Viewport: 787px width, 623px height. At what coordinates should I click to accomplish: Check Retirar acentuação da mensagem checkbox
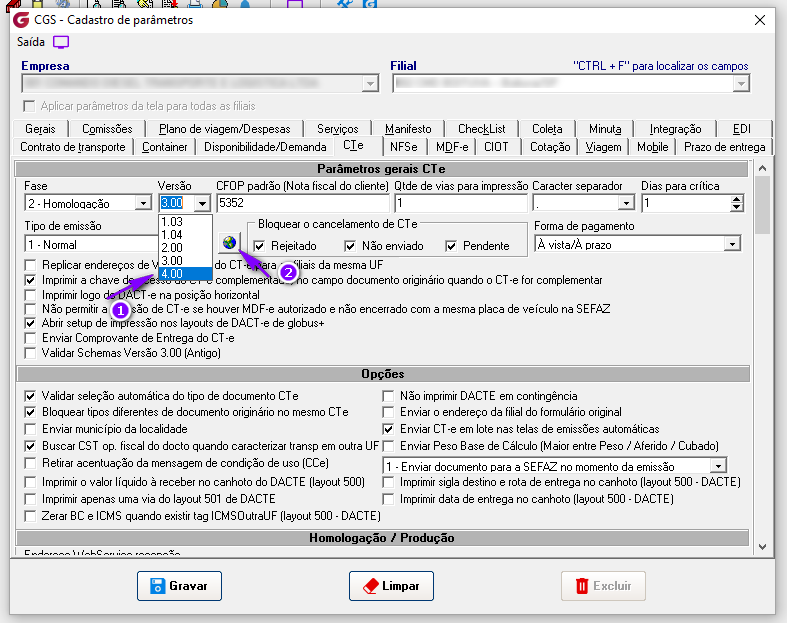click(x=30, y=463)
